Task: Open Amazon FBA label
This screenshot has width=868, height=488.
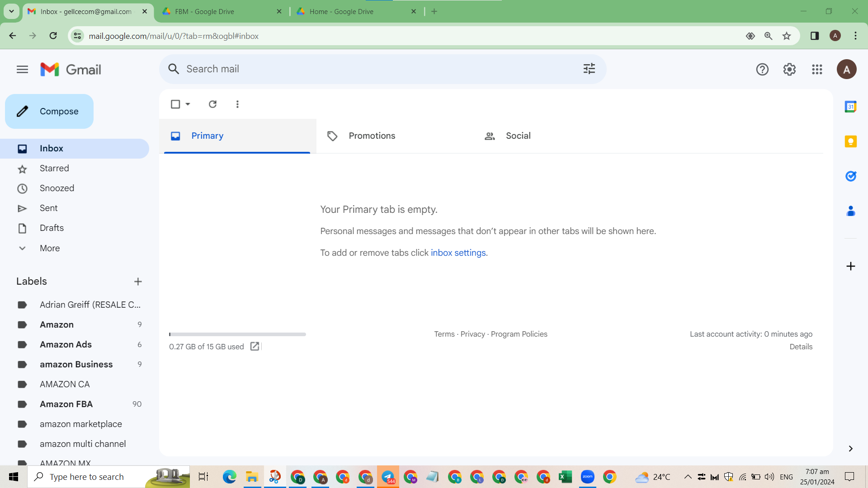Action: (75, 404)
